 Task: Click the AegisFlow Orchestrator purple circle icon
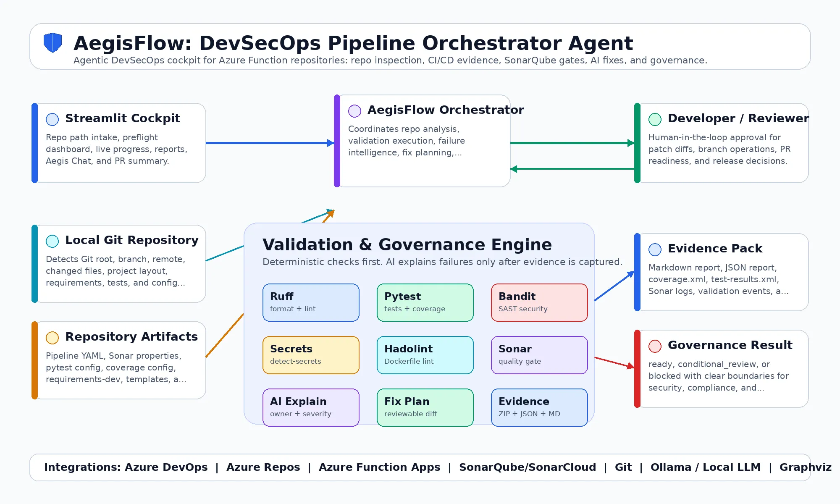click(354, 111)
